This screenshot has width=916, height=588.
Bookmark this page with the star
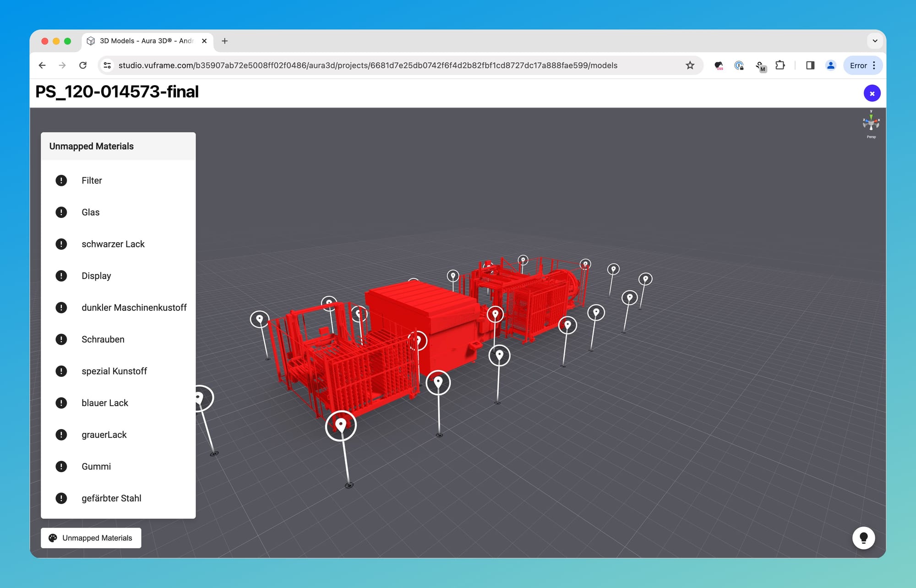690,65
